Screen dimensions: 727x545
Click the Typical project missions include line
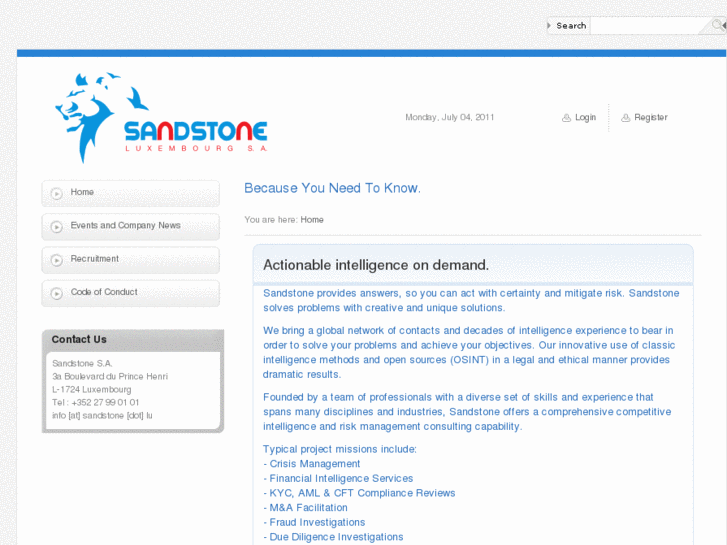pos(340,449)
